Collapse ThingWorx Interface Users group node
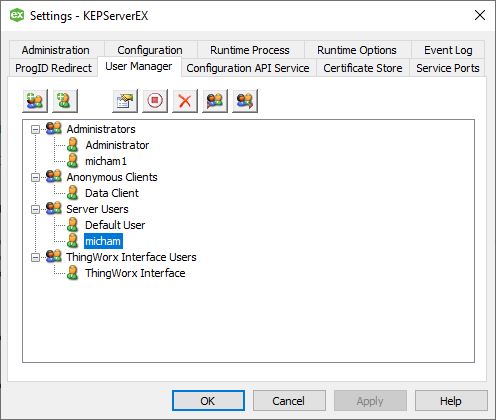The height and width of the screenshot is (420, 496). click(35, 257)
